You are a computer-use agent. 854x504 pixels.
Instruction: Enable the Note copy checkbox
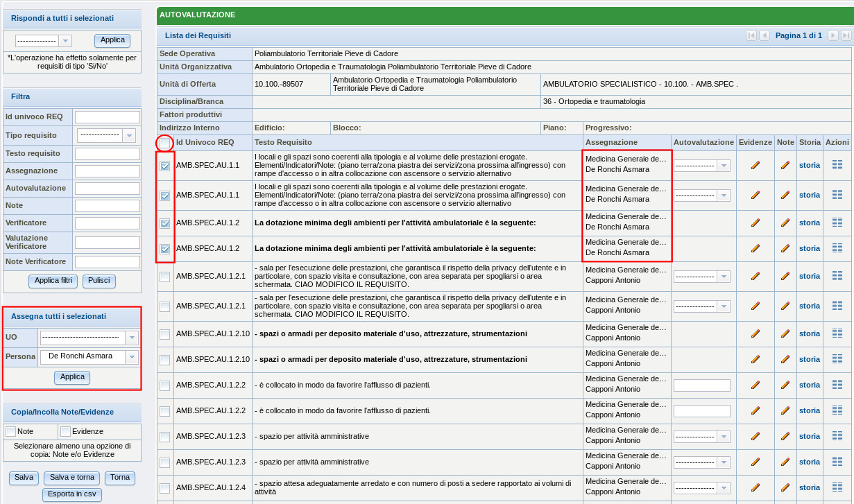pos(10,431)
